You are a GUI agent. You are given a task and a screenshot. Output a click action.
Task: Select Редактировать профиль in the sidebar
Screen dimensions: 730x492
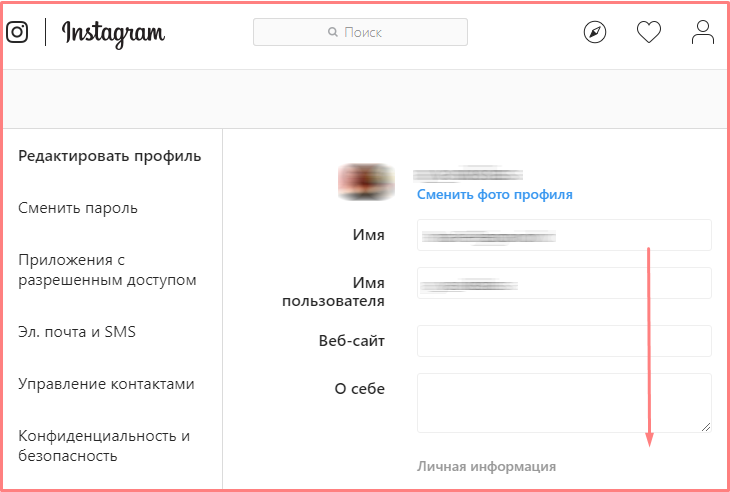pyautogui.click(x=110, y=156)
